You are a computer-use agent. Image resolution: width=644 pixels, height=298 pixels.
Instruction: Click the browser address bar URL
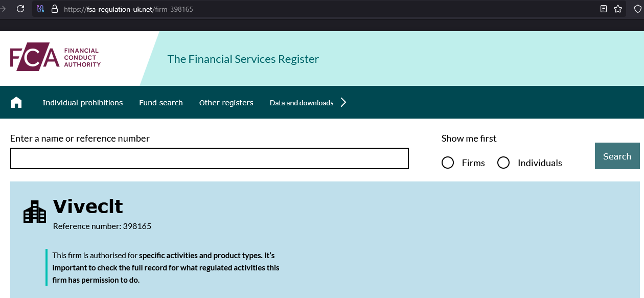pyautogui.click(x=128, y=9)
